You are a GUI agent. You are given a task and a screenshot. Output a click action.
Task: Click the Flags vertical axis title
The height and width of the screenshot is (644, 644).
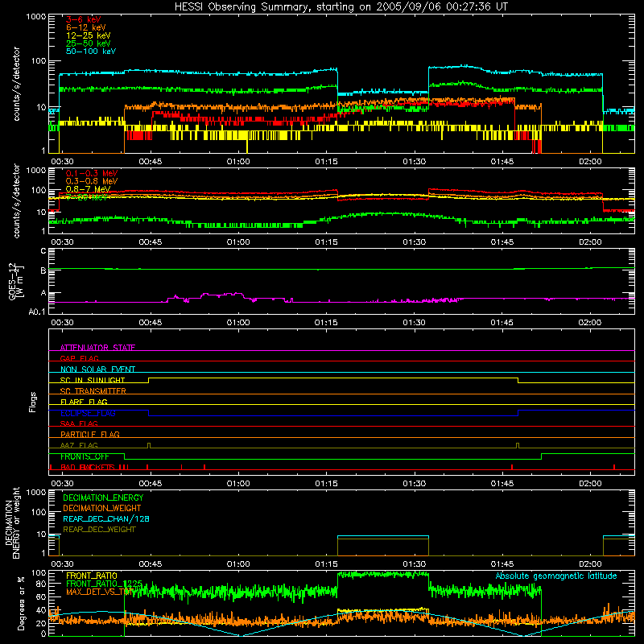point(33,402)
